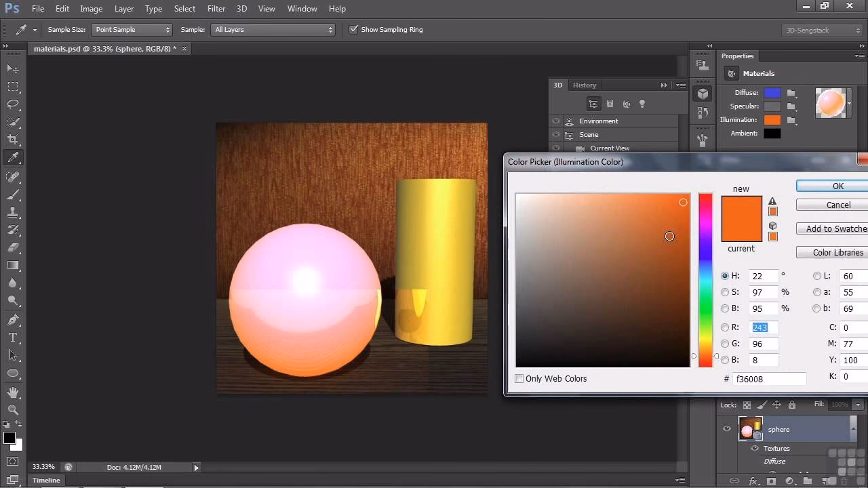Open the Sample: All Layers dropdown
This screenshot has height=488, width=868.
(x=273, y=29)
